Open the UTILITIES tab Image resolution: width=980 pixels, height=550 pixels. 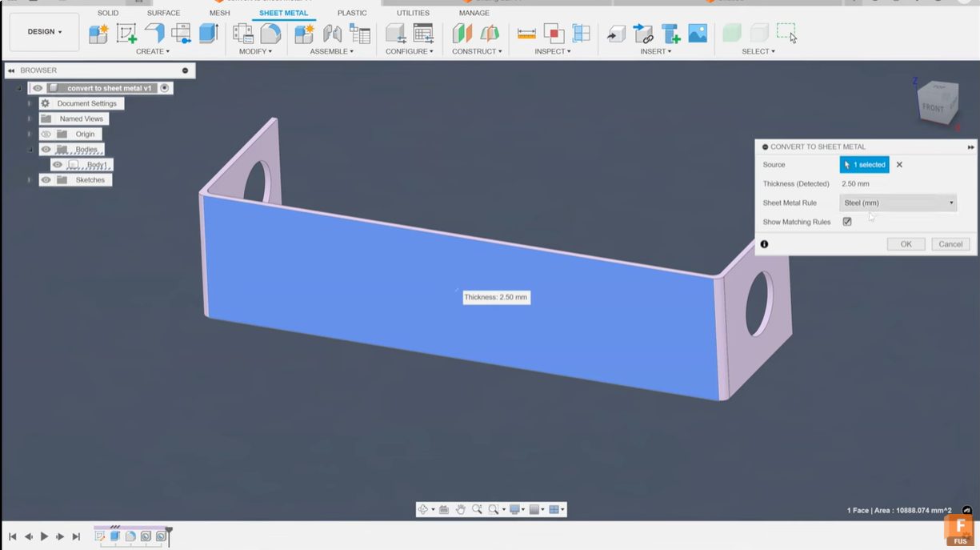pyautogui.click(x=413, y=13)
